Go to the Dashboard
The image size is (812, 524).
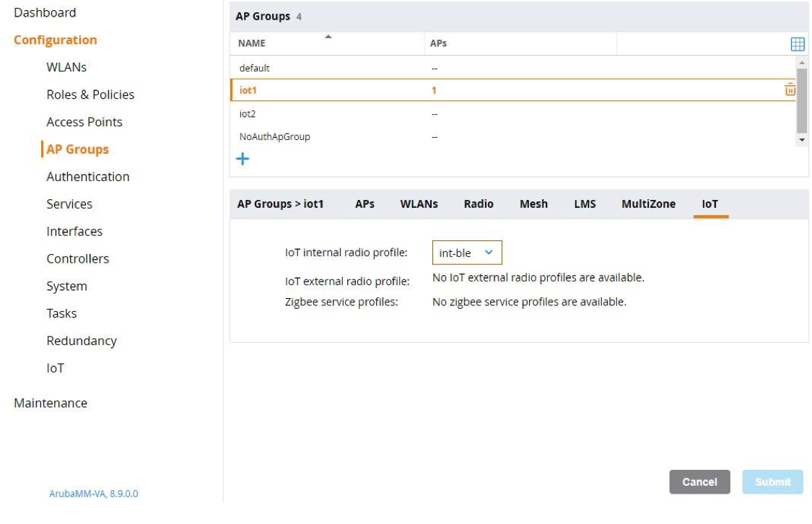click(45, 12)
